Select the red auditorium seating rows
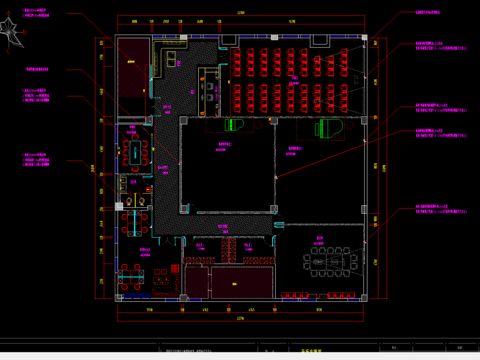 (290, 80)
